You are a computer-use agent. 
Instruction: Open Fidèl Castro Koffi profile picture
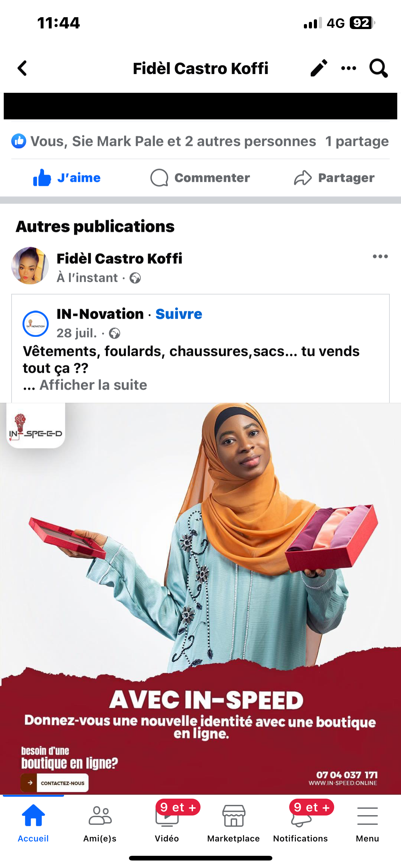[x=30, y=266]
